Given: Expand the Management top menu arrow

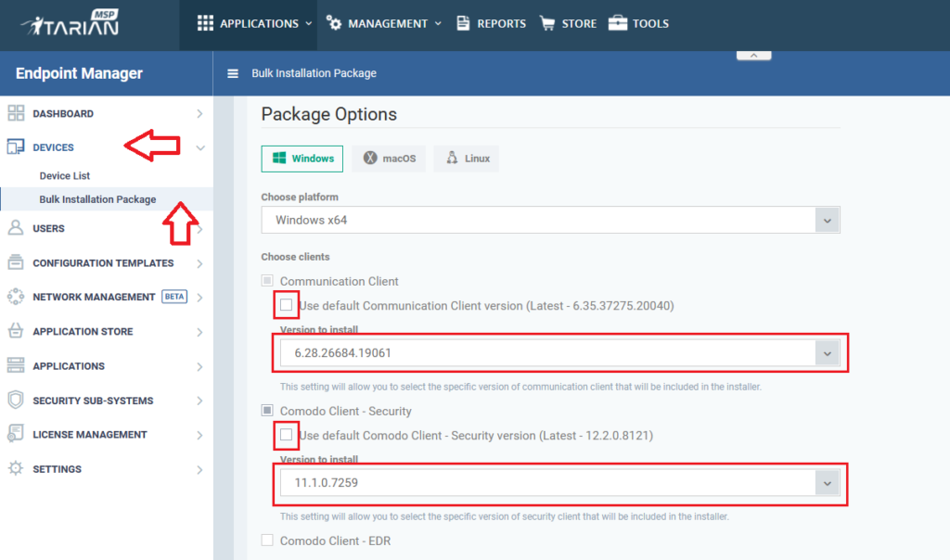Looking at the screenshot, I should tap(438, 23).
